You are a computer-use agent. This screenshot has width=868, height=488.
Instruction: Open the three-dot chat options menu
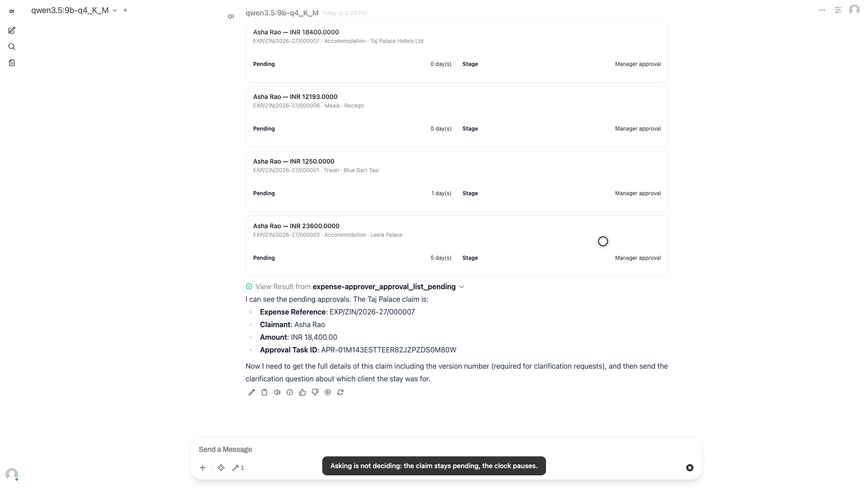click(x=822, y=10)
